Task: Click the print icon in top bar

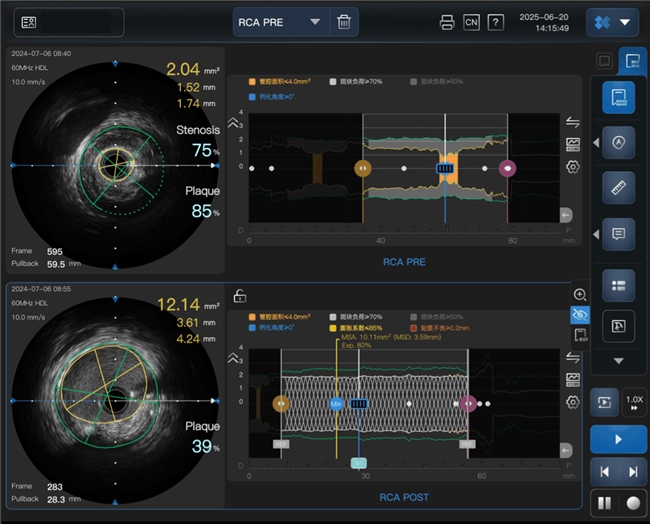Action: [x=447, y=22]
